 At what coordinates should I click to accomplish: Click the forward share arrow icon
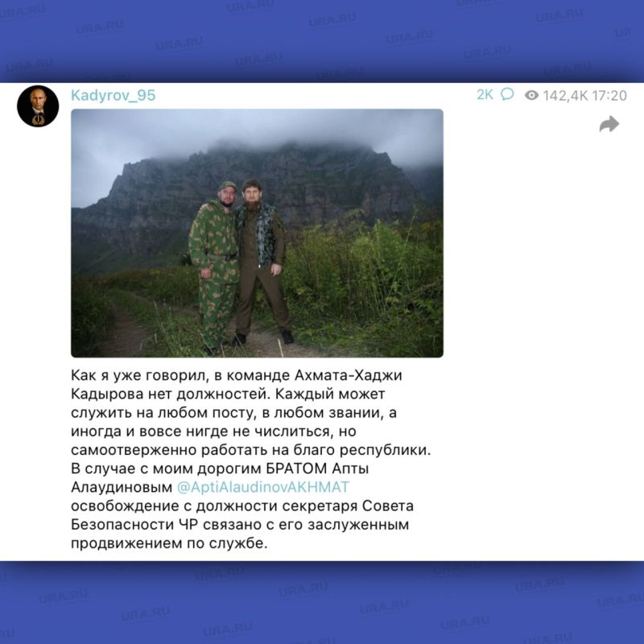pos(609,124)
